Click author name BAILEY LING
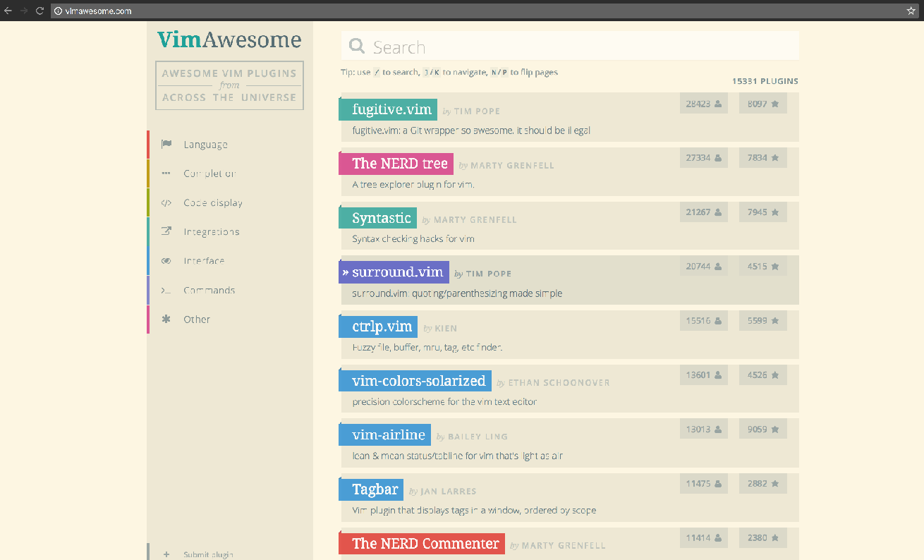 click(478, 437)
